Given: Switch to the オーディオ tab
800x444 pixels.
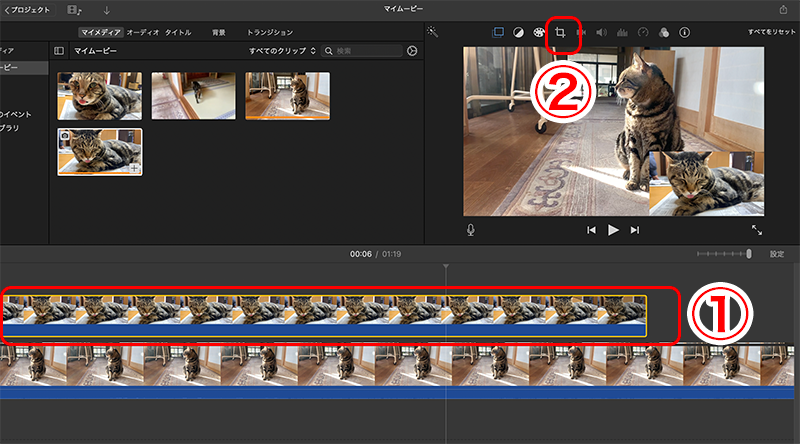Looking at the screenshot, I should point(143,32).
